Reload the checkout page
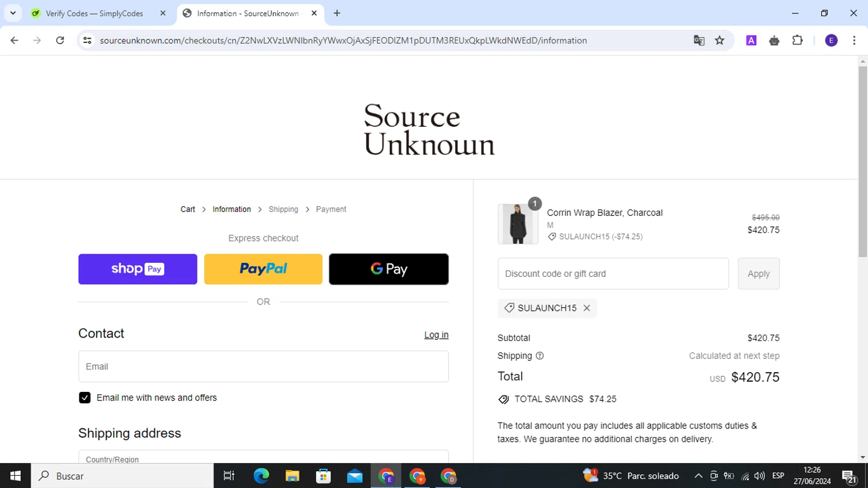 click(x=60, y=41)
